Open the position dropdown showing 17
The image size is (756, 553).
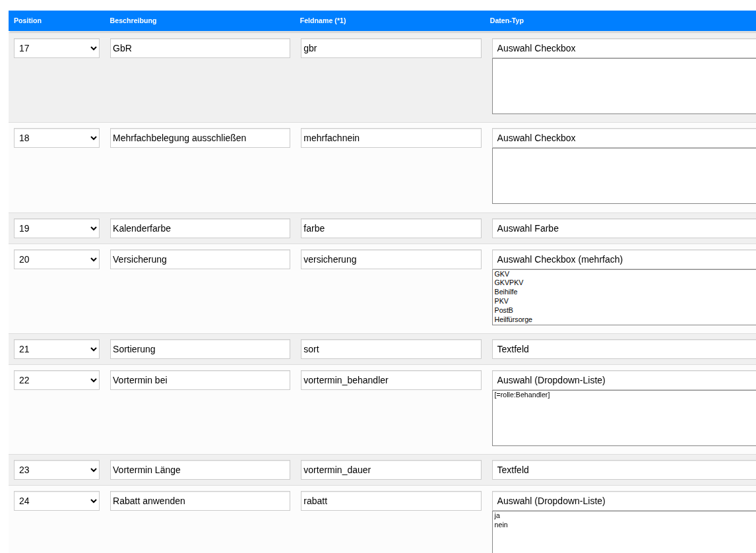(x=57, y=48)
